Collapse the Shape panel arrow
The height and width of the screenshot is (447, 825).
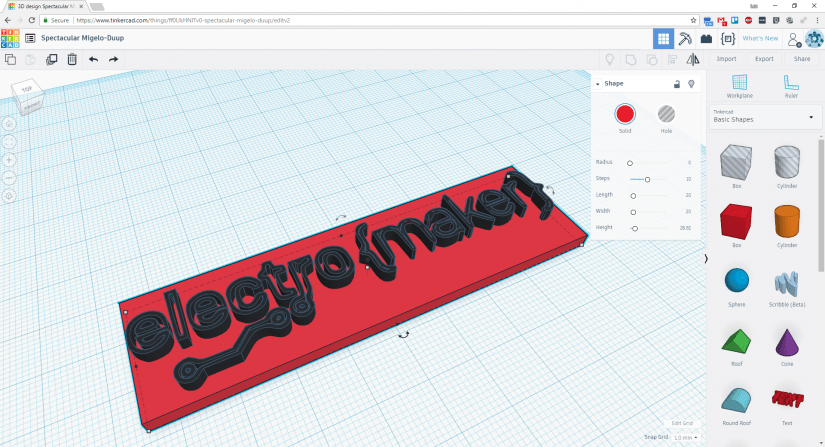[598, 84]
